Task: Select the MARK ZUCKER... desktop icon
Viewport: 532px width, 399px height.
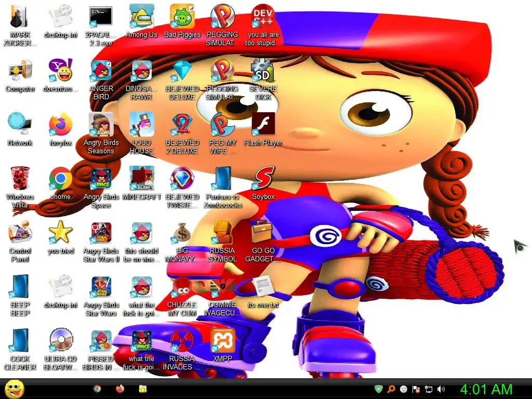Action: pyautogui.click(x=20, y=25)
